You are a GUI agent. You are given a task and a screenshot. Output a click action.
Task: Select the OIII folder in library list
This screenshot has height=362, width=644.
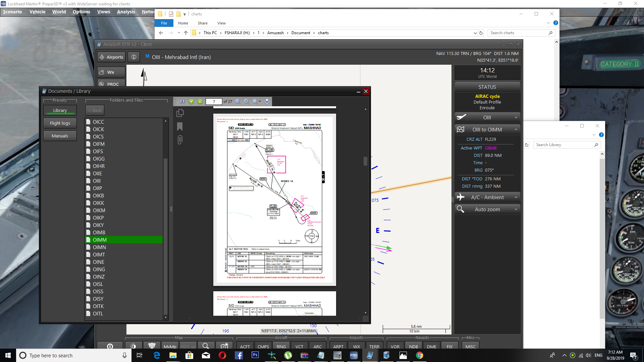(124, 181)
